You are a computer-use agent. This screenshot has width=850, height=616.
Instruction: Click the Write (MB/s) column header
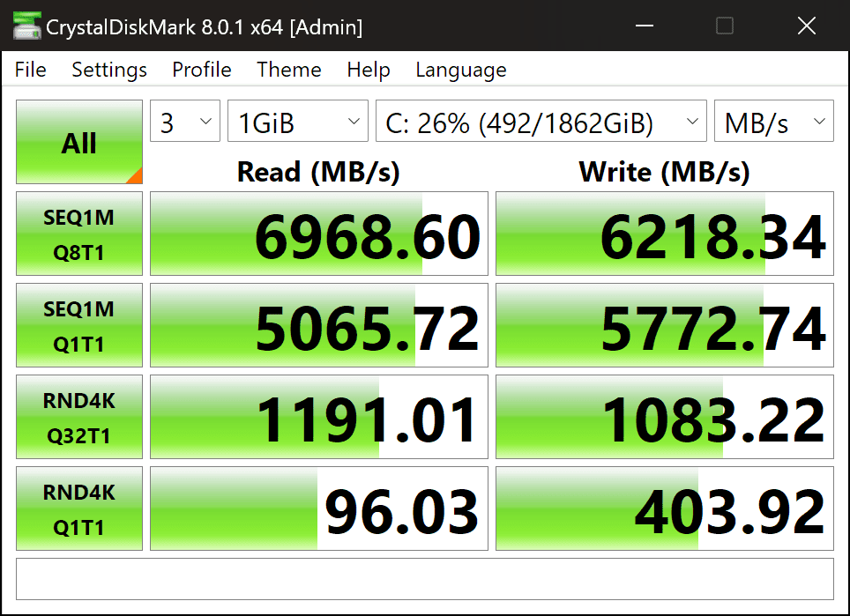664,172
